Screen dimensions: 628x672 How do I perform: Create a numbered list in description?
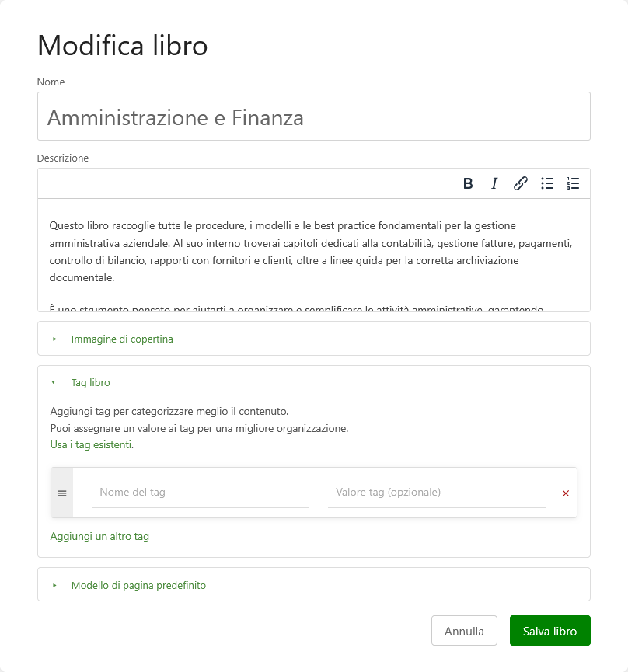[573, 183]
